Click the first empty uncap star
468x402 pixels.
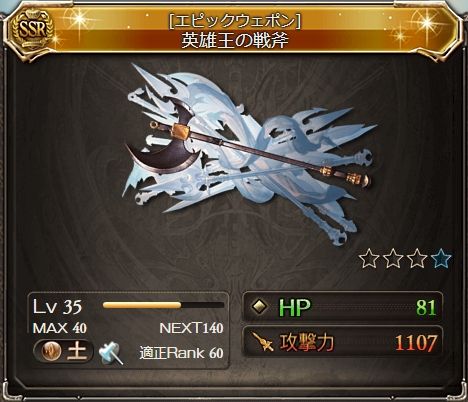click(369, 259)
